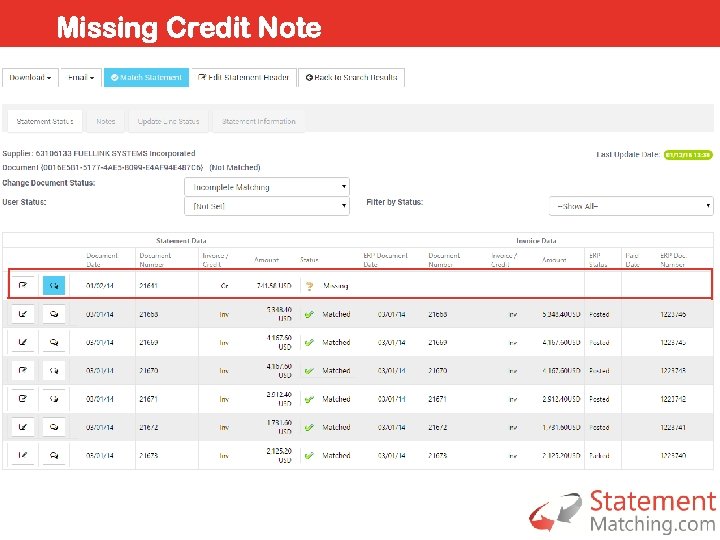This screenshot has width=720, height=540.
Task: Click Matched checkmark icon for document 21672
Action: (x=309, y=428)
